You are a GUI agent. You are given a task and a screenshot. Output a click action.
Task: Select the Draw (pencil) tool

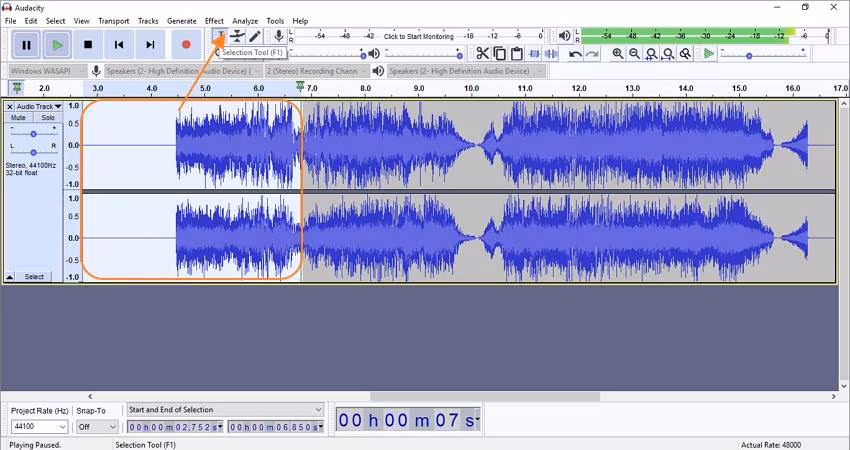click(255, 36)
